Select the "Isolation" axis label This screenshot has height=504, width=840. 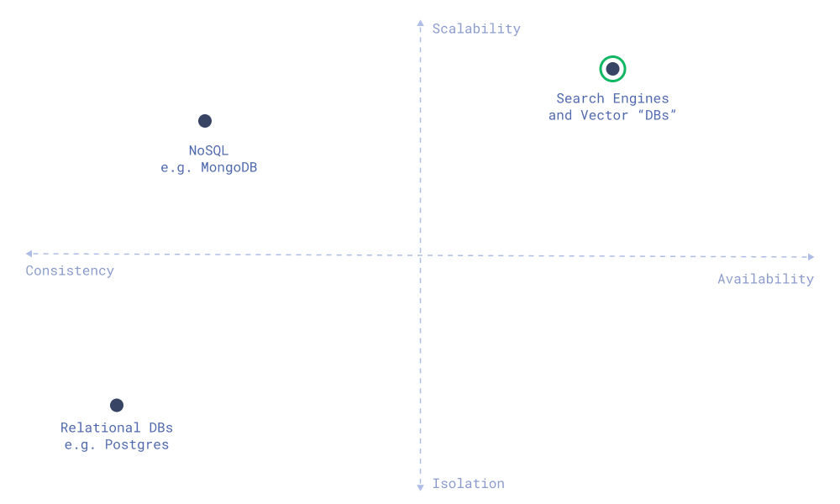(x=468, y=484)
